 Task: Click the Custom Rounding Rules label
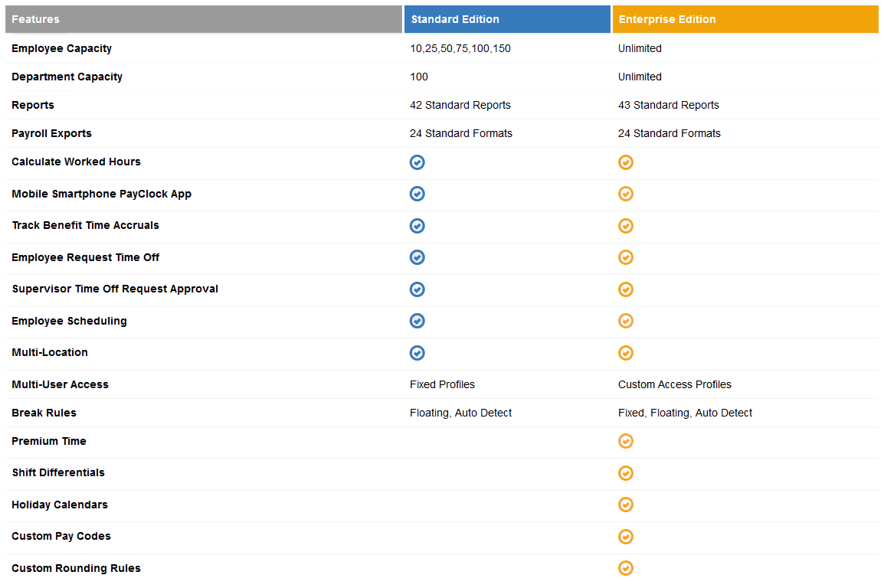point(76,568)
